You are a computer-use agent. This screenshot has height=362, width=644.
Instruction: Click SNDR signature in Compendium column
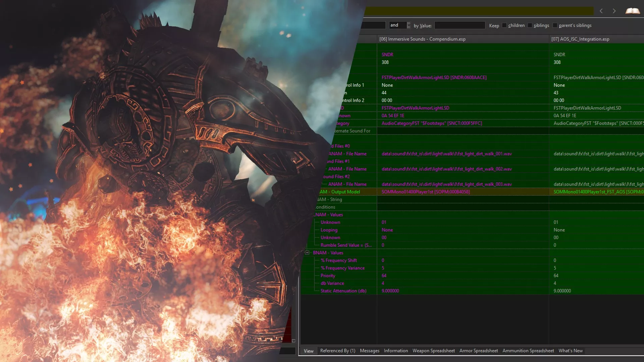[387, 55]
